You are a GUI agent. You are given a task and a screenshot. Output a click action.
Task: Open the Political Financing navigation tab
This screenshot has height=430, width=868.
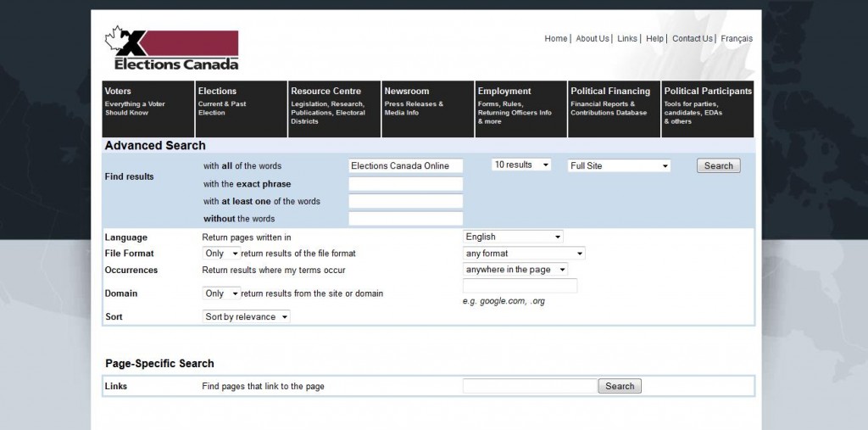[x=614, y=109]
